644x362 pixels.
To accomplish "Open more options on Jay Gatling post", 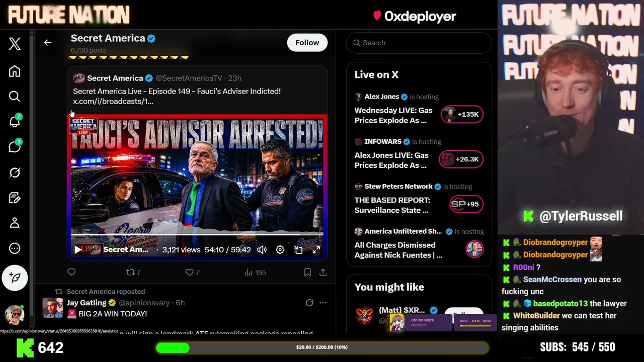I will (323, 303).
